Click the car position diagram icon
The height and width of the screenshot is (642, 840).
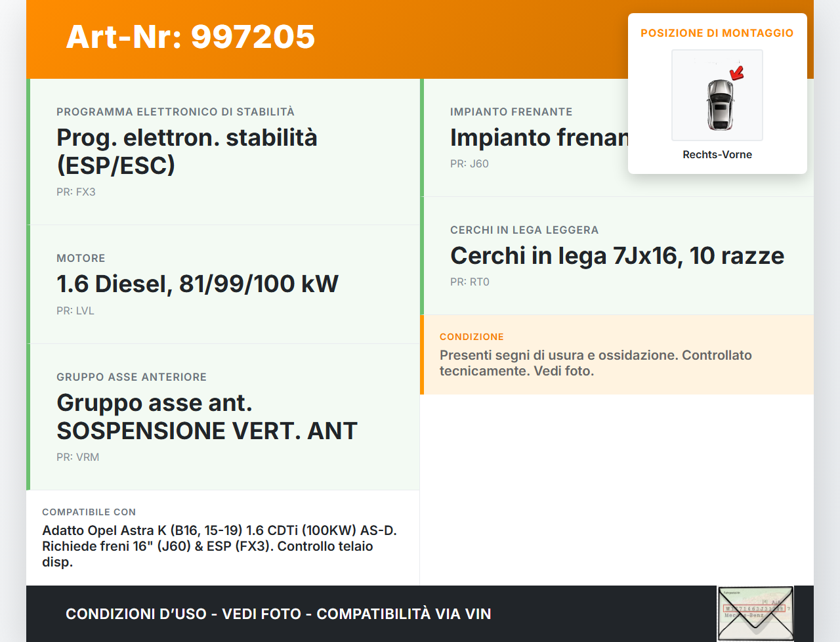tap(717, 95)
